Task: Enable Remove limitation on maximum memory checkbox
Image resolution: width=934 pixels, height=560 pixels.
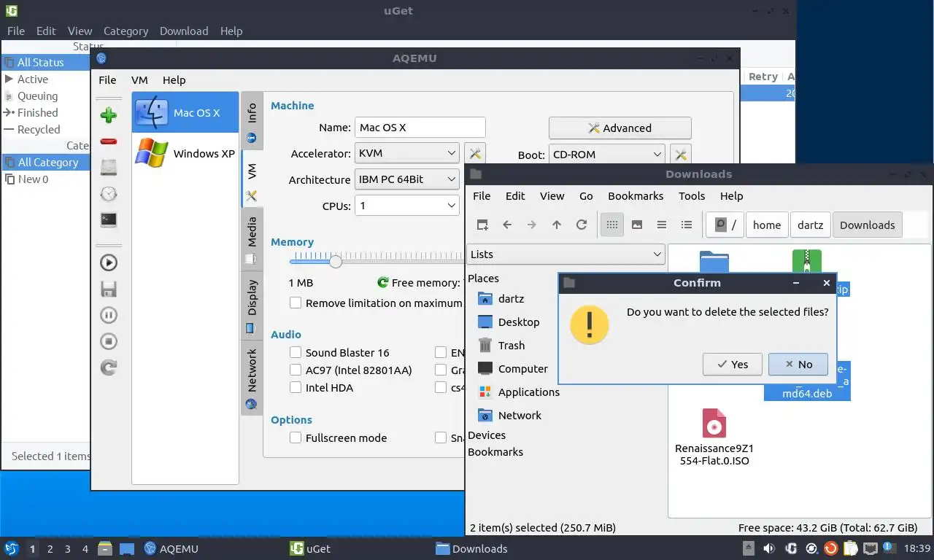Action: (296, 303)
